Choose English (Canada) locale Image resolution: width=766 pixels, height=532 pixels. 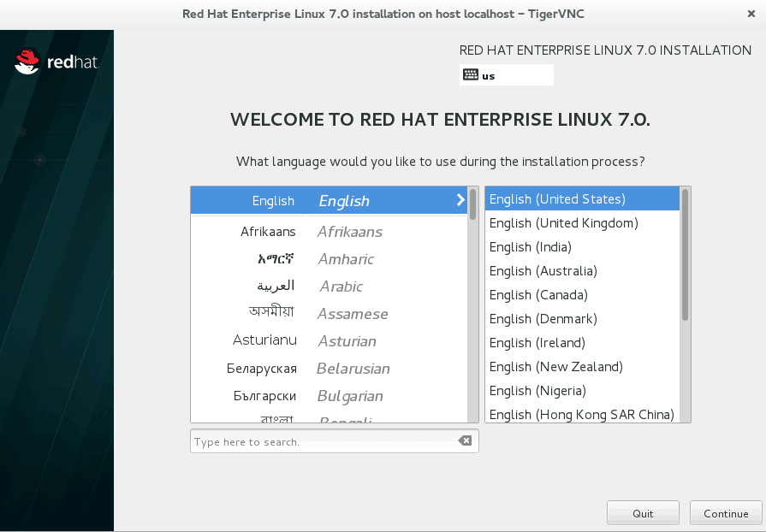point(582,295)
